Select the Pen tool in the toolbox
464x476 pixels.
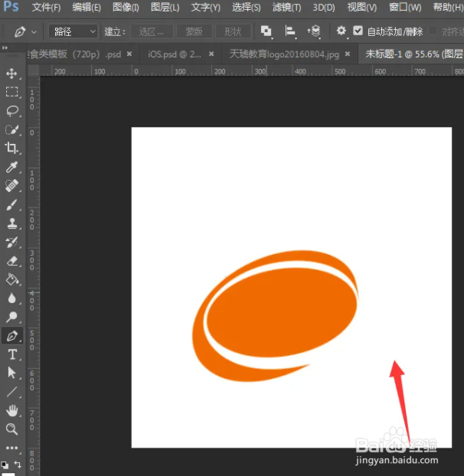(11, 336)
